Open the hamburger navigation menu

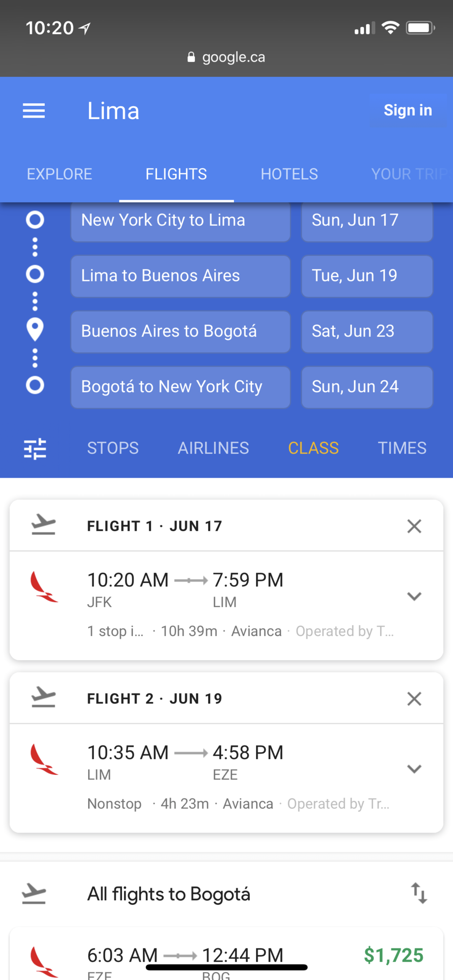[x=34, y=111]
